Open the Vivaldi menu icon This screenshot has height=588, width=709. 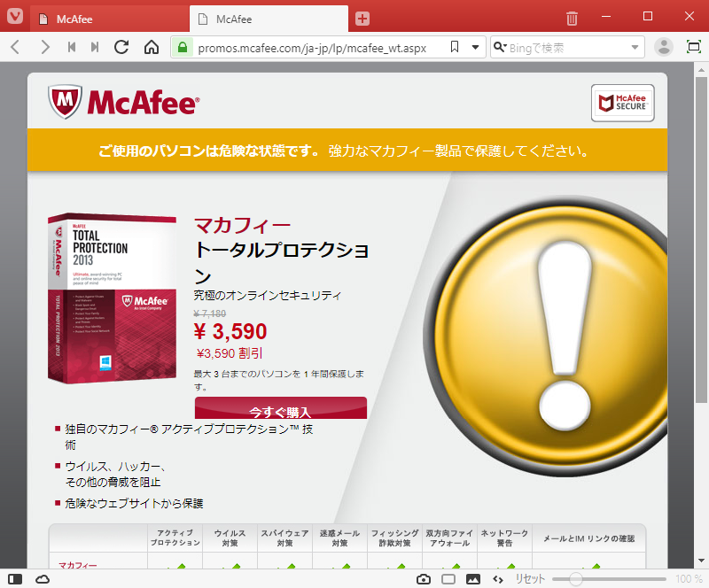click(x=15, y=17)
